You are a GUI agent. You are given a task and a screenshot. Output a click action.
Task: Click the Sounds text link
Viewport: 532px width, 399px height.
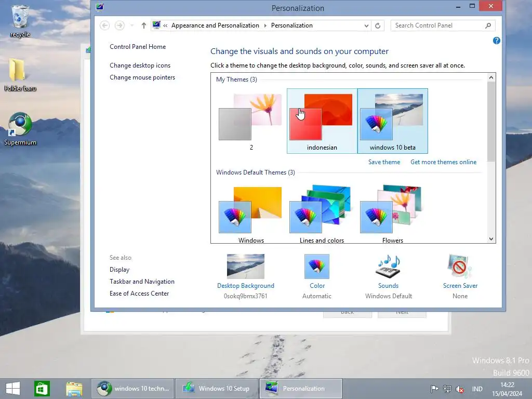pos(389,286)
